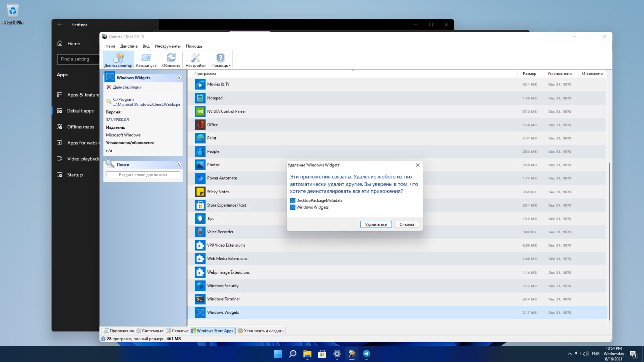Open File Explorer from the taskbar
The width and height of the screenshot is (644, 362).
307,354
